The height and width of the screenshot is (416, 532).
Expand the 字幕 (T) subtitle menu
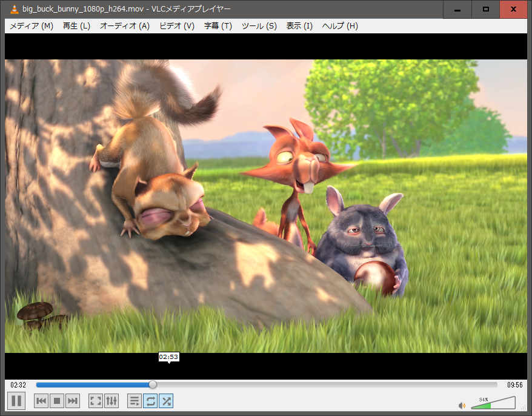coord(218,26)
